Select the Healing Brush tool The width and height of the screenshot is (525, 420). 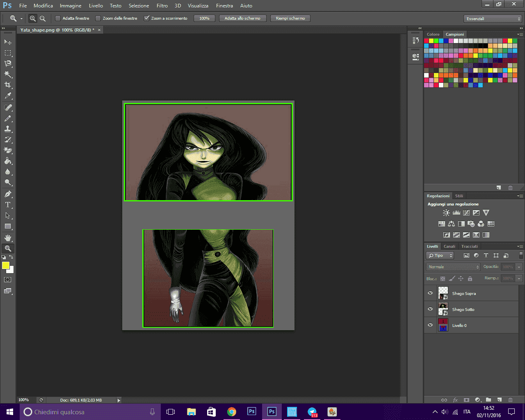tap(8, 107)
